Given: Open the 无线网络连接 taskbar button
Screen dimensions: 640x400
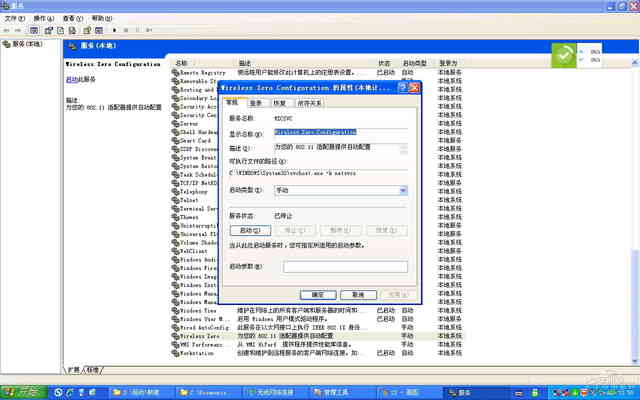Looking at the screenshot, I should [x=276, y=393].
